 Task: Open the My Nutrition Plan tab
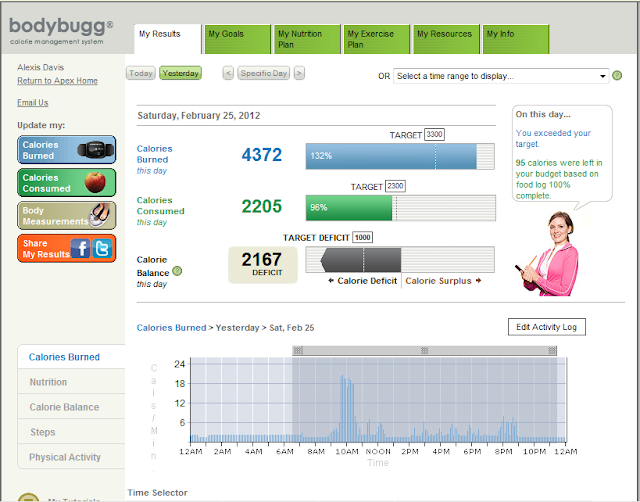tap(307, 39)
